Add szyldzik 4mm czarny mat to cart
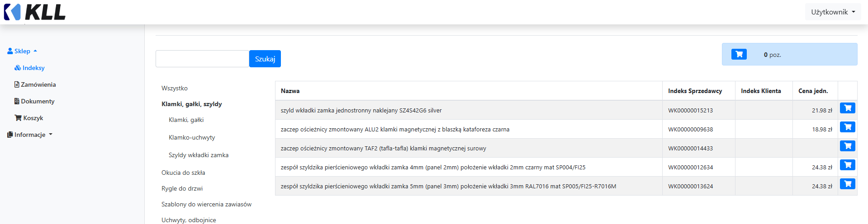The height and width of the screenshot is (224, 868). click(x=847, y=165)
